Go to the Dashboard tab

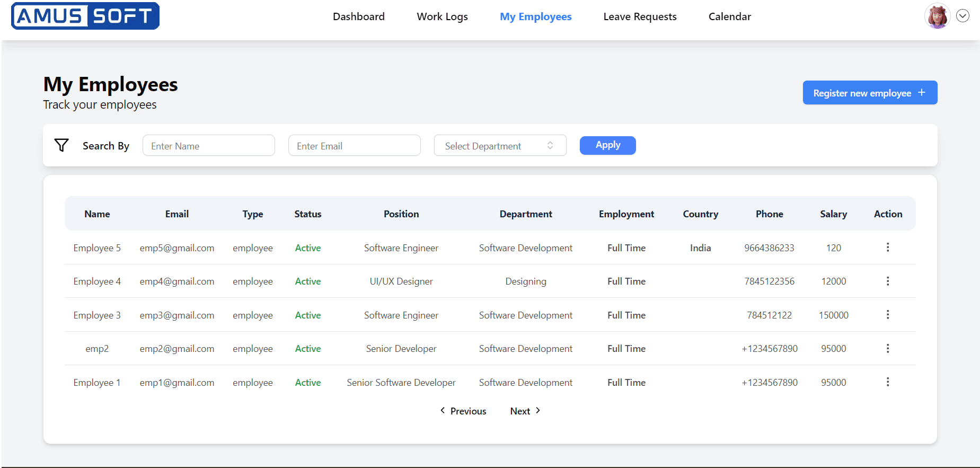[359, 16]
